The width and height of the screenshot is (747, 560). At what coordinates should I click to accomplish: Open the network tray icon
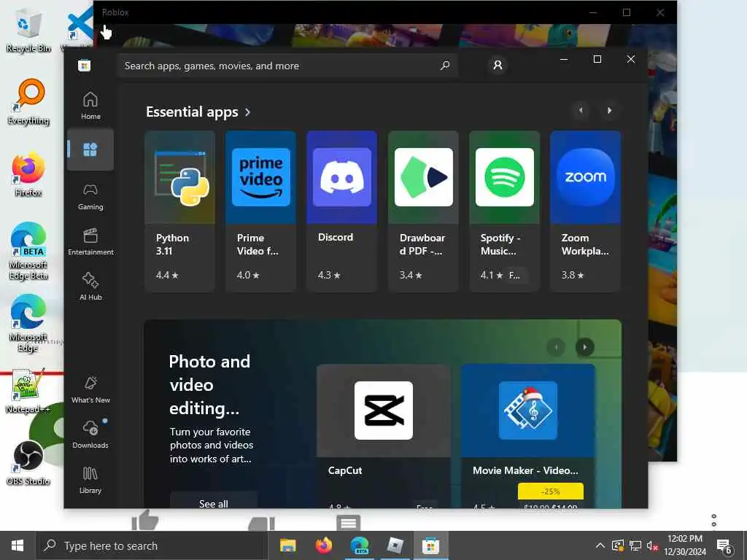tap(635, 545)
